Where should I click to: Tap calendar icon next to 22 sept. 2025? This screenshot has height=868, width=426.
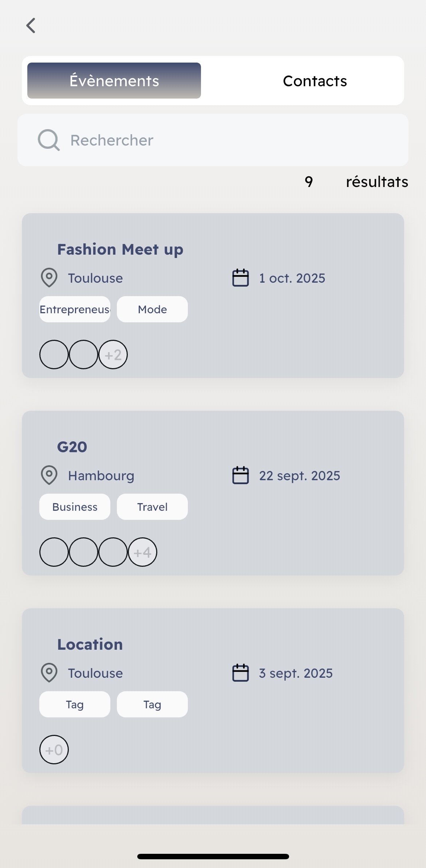(x=240, y=475)
